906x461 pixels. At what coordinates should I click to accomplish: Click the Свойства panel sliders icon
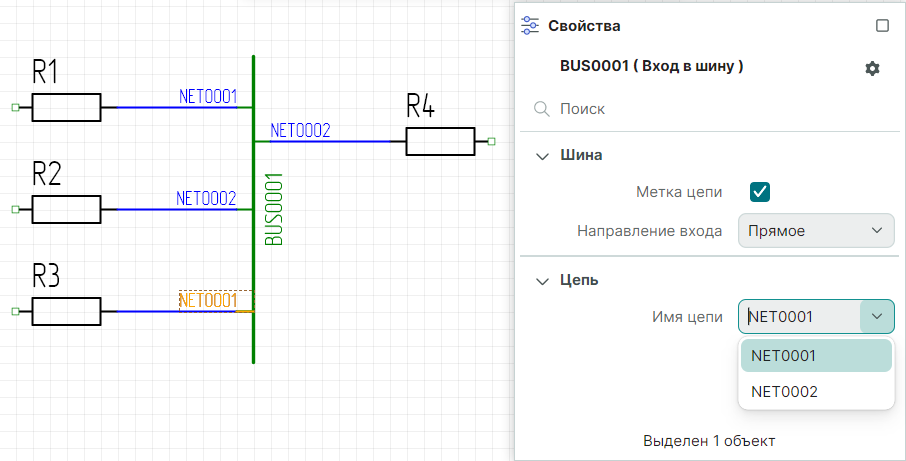pyautogui.click(x=531, y=26)
